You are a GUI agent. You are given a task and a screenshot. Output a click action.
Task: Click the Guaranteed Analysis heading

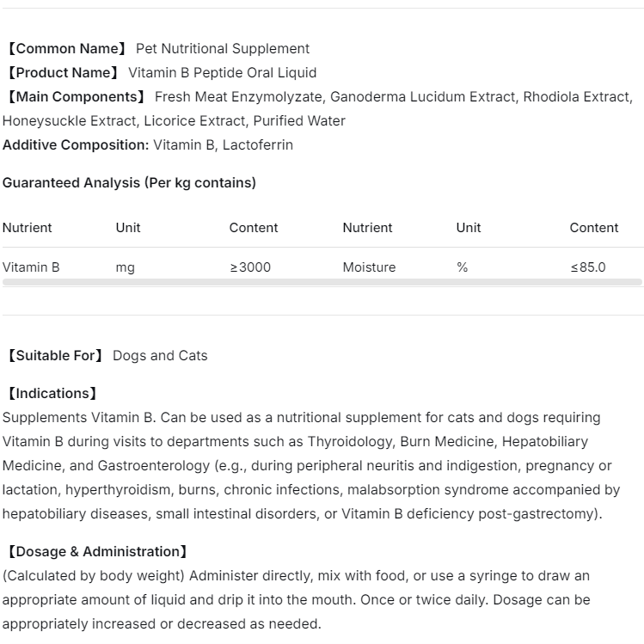(x=129, y=182)
